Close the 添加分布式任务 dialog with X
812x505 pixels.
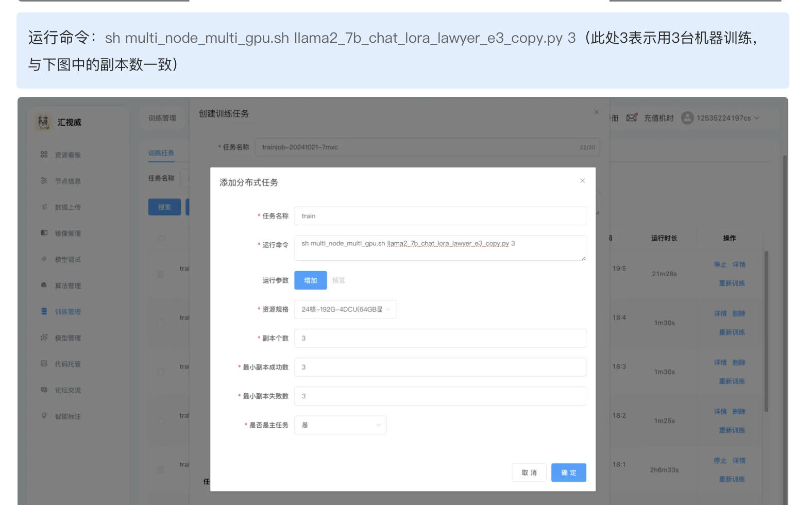point(582,181)
